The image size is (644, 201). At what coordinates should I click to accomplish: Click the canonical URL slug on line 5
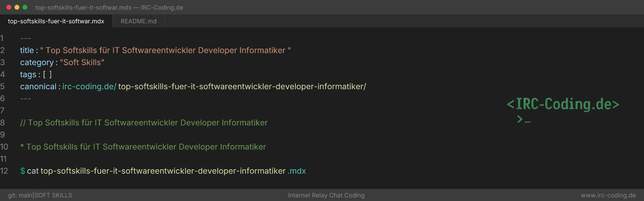point(242,86)
